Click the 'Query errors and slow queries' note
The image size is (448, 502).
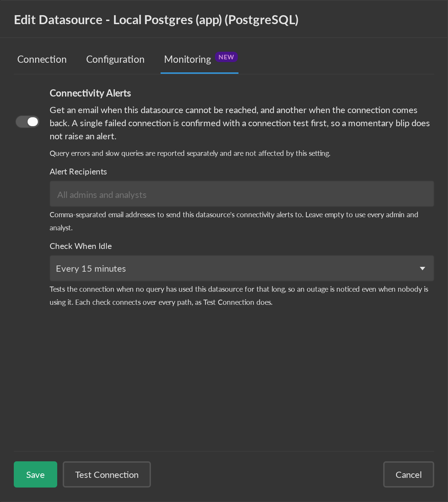point(190,153)
